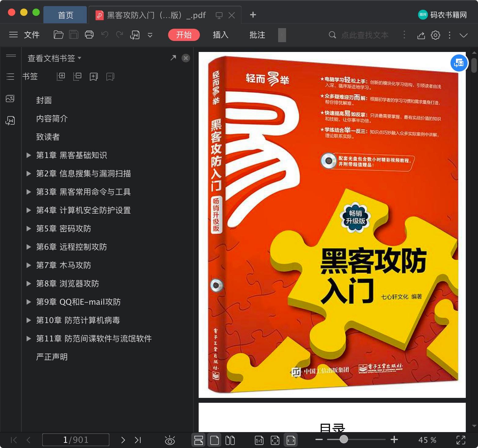Go to next page arrow
This screenshot has height=448, width=478.
pos(123,440)
